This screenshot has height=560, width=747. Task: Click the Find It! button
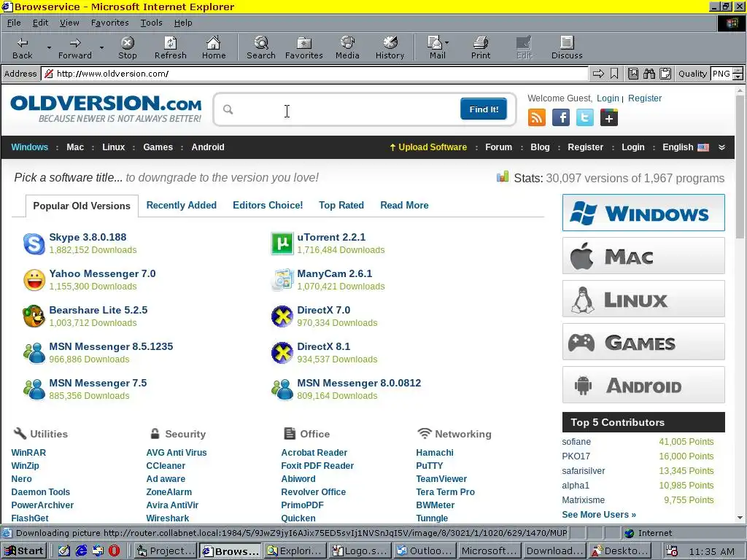484,109
